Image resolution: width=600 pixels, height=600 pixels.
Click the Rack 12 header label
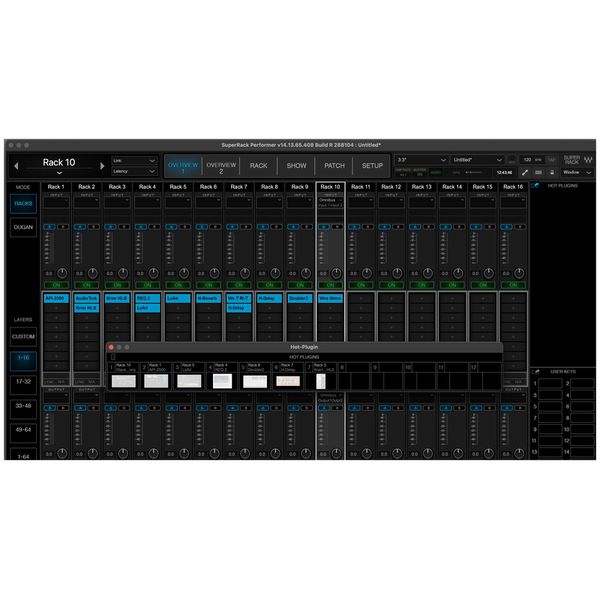(391, 187)
